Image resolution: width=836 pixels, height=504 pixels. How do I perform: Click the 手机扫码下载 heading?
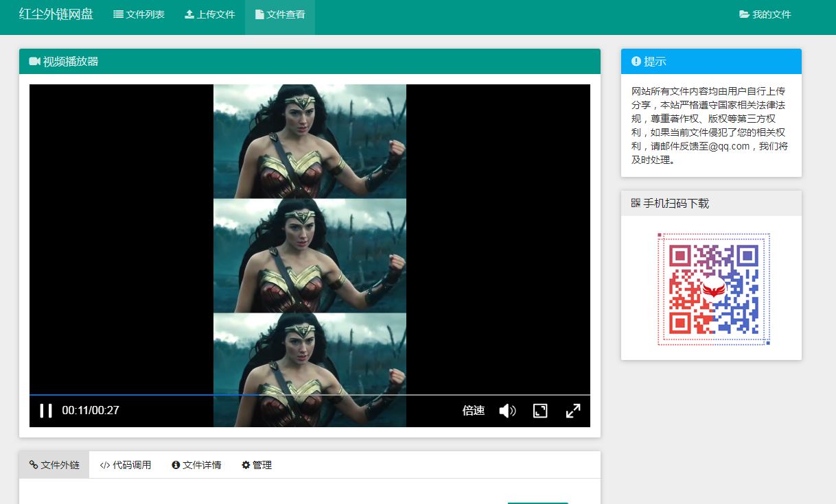711,204
